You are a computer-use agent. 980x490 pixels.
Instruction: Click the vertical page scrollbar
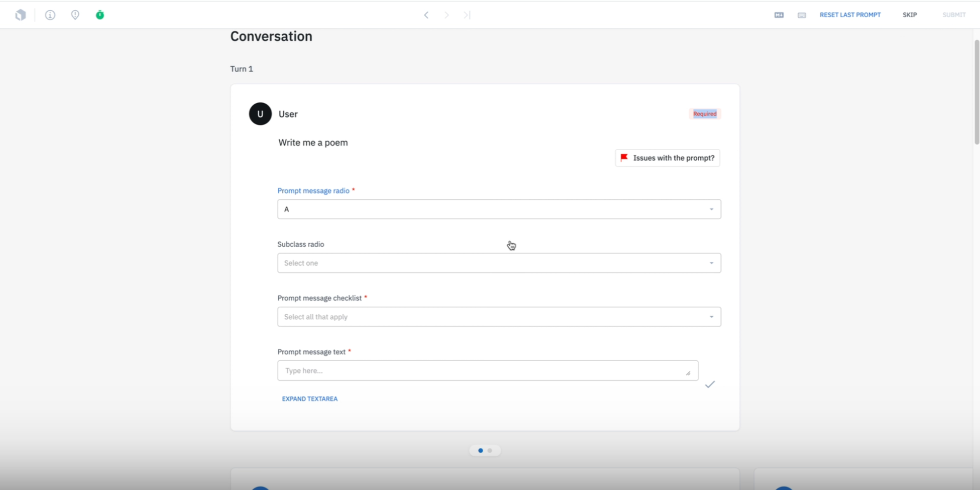tap(977, 92)
